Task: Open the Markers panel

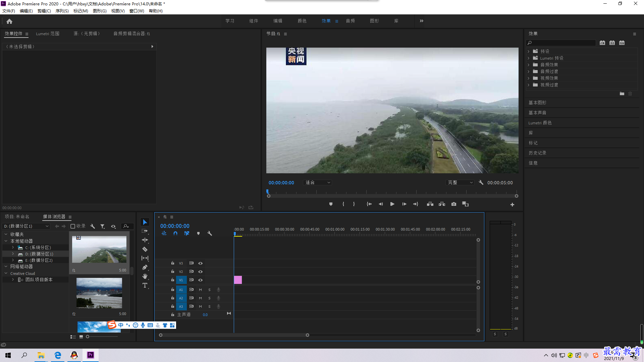Action: coord(533,143)
